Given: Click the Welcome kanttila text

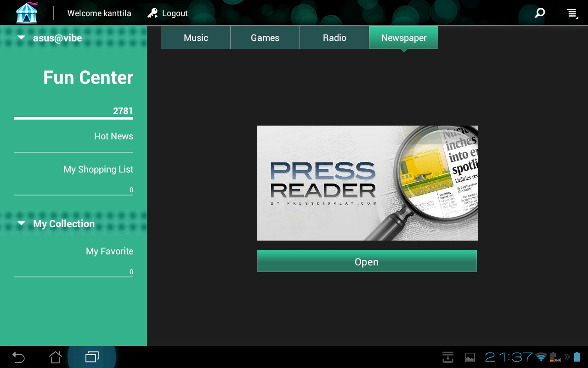Looking at the screenshot, I should [99, 13].
